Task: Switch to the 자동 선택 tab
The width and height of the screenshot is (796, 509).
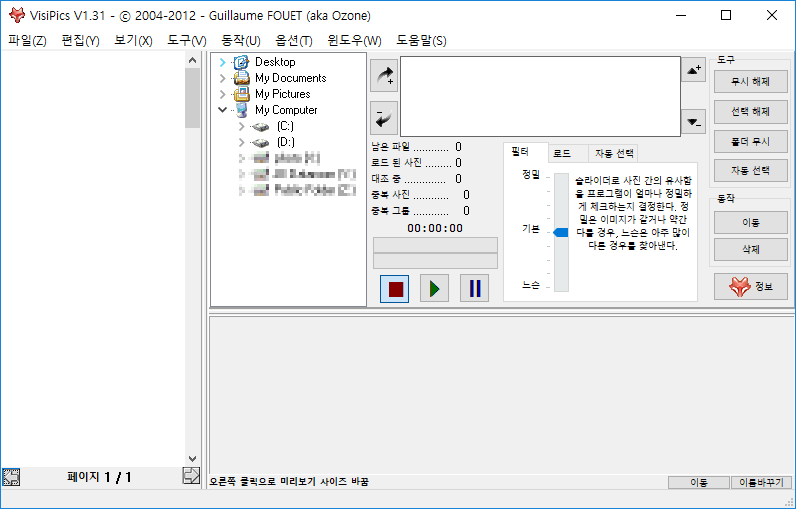Action: tap(614, 153)
